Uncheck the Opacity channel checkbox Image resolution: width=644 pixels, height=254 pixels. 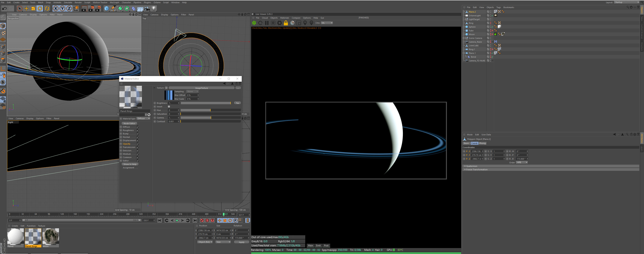coord(138,144)
